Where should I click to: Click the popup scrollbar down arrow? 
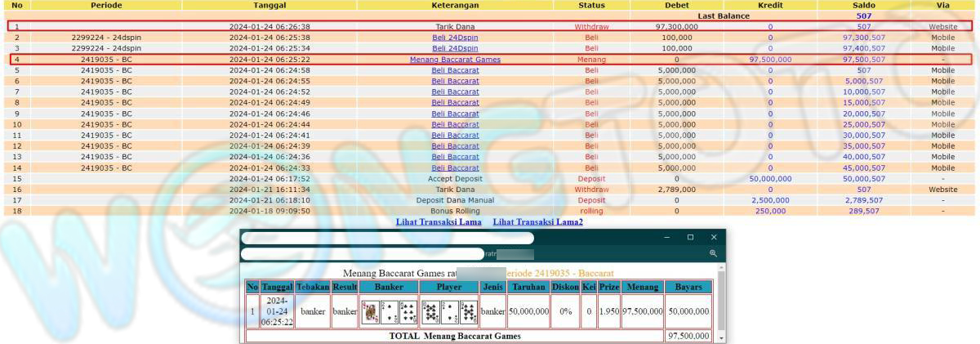pos(720,338)
